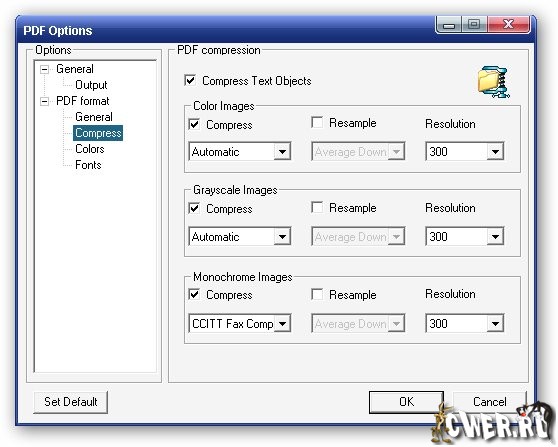Open Monochrome Images Resolution dropdown

[464, 323]
